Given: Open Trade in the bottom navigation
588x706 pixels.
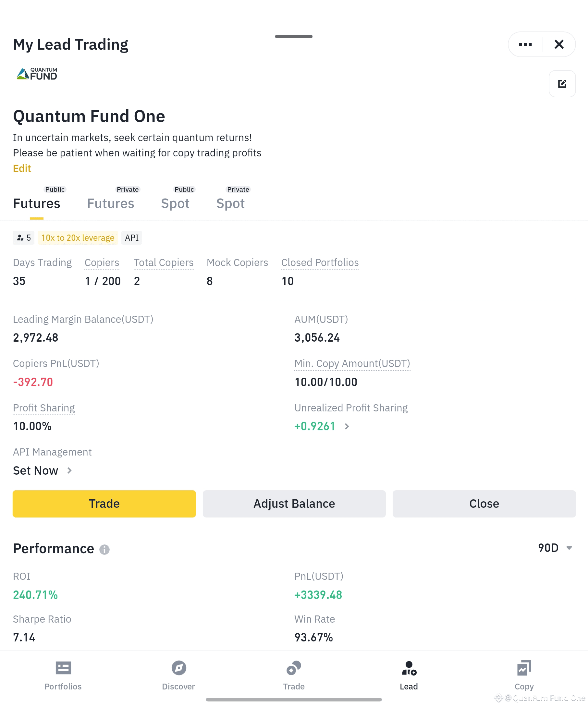Looking at the screenshot, I should click(x=294, y=676).
